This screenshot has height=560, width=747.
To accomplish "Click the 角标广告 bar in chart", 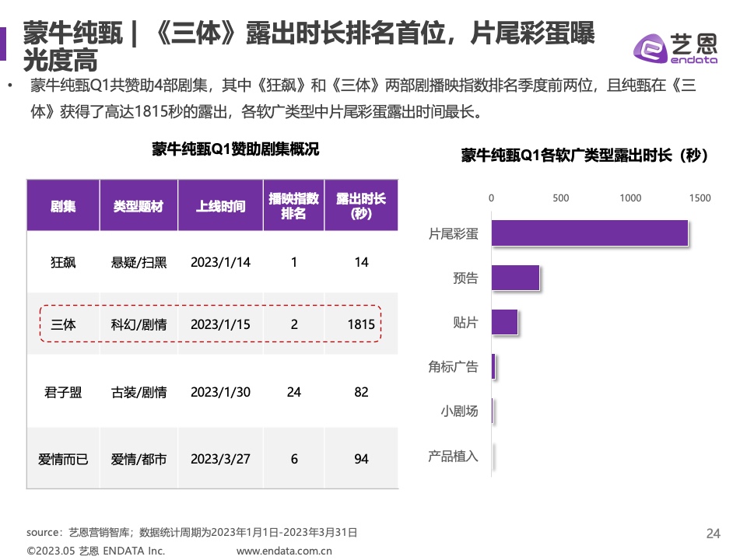I will (493, 366).
